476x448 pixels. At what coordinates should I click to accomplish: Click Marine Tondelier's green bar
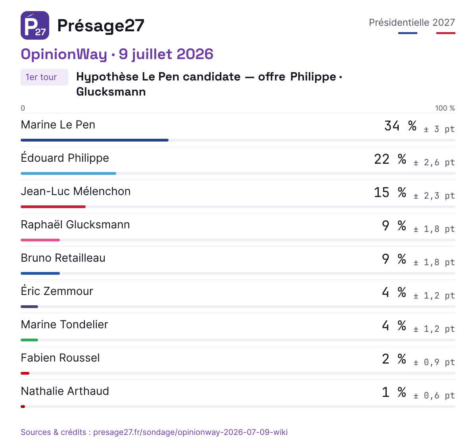29,340
